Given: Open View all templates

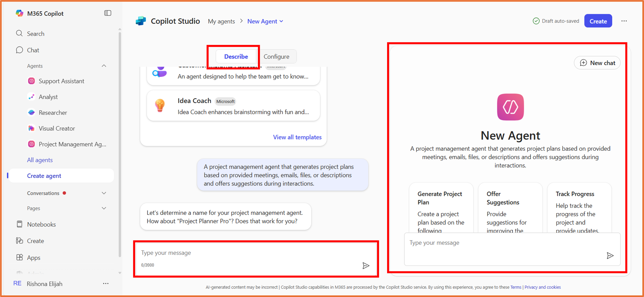Looking at the screenshot, I should pos(297,137).
